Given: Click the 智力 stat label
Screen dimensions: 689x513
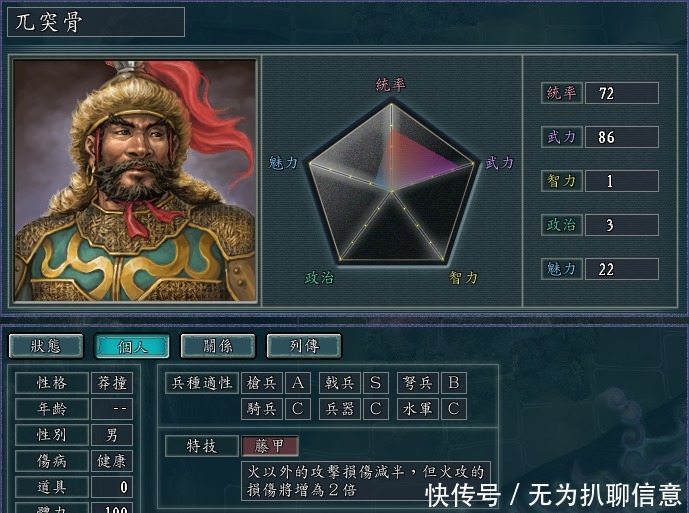Looking at the screenshot, I should (562, 181).
